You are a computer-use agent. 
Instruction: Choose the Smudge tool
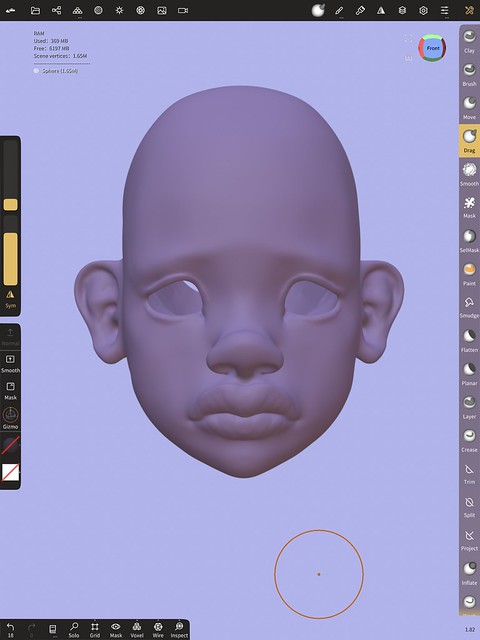(x=469, y=307)
